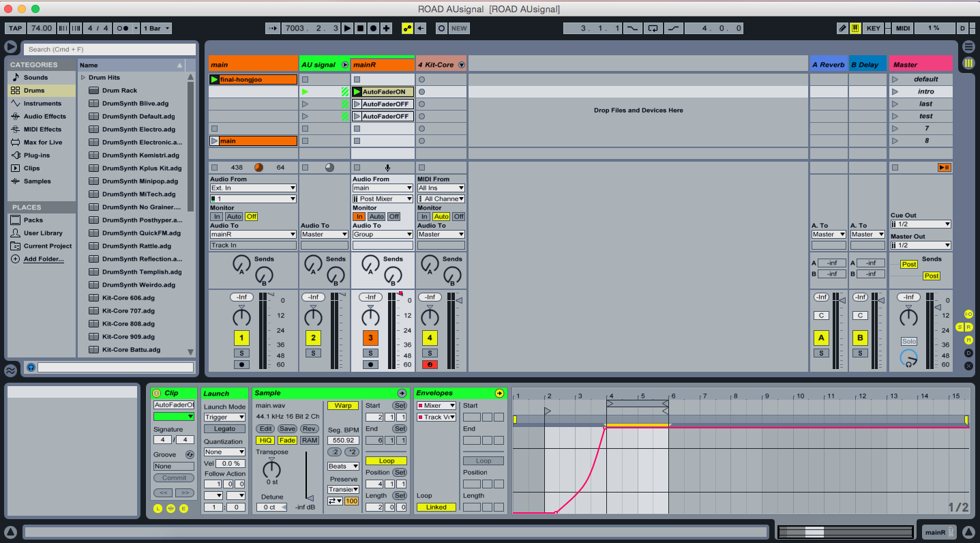
Task: Switch to Arrangement view selector
Action: [968, 47]
